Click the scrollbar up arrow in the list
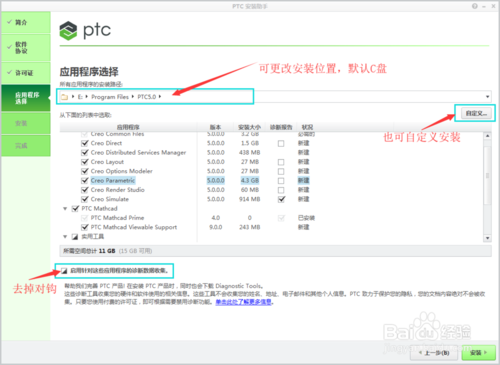The height and width of the screenshot is (365, 500). (487, 136)
